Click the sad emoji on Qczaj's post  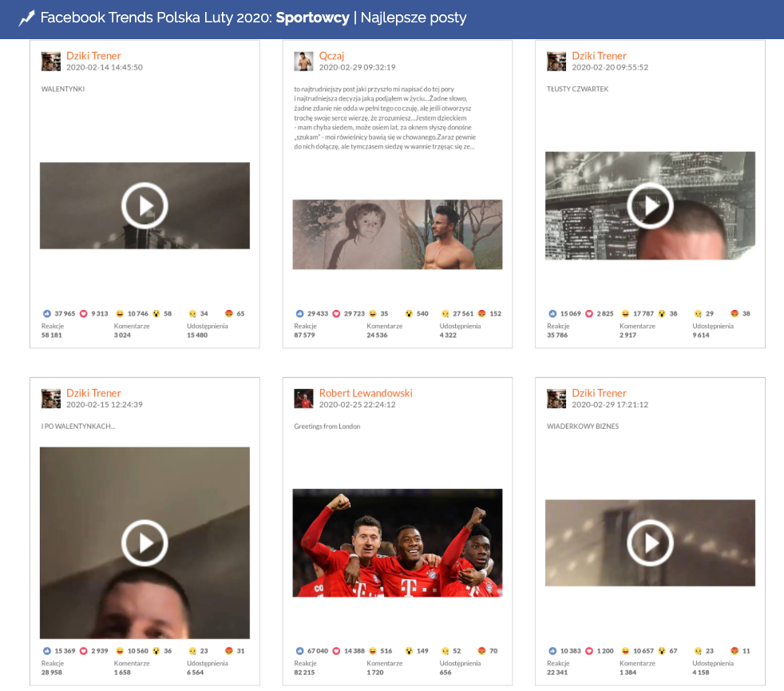pos(445,314)
